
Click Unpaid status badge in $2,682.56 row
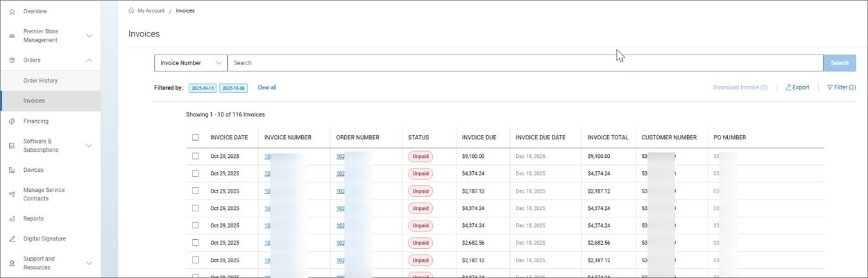point(421,243)
